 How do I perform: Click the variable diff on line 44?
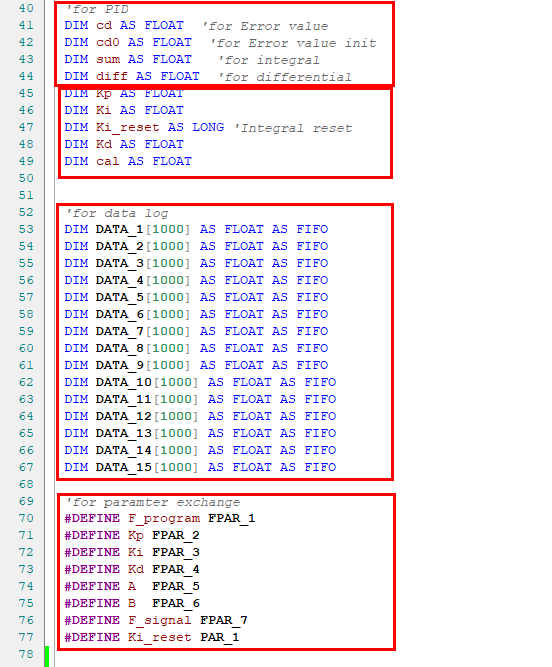point(112,77)
